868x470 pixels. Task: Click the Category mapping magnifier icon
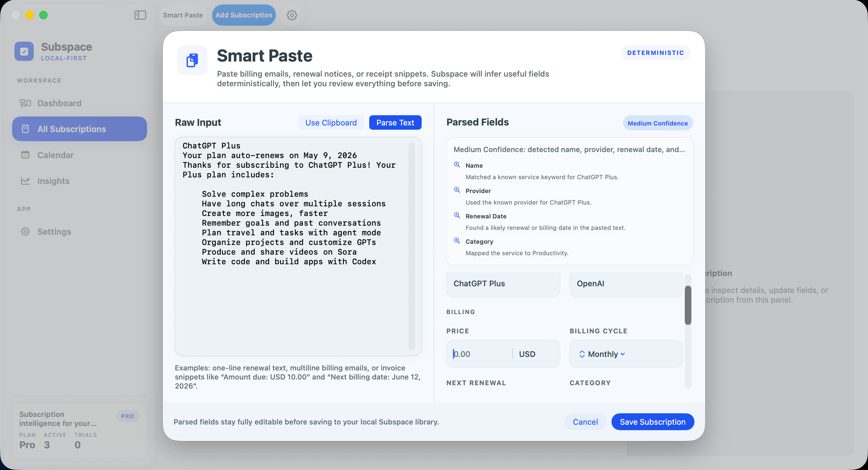pos(457,240)
